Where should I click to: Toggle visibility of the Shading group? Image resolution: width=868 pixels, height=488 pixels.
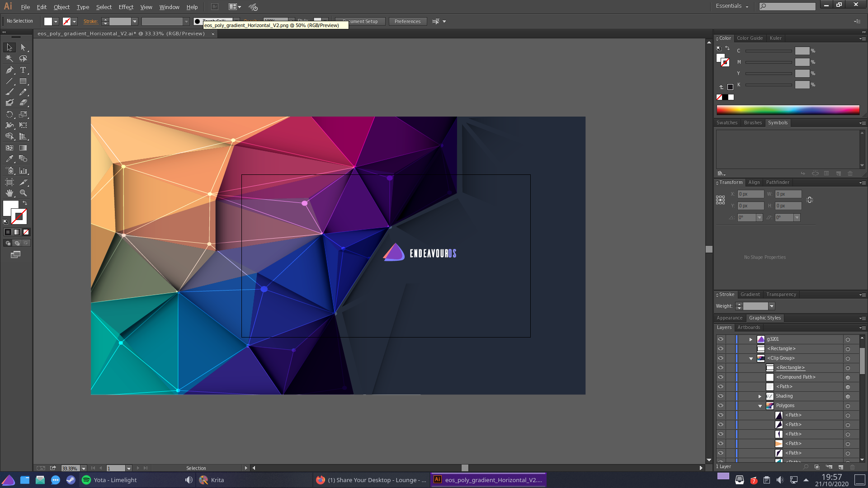721,396
